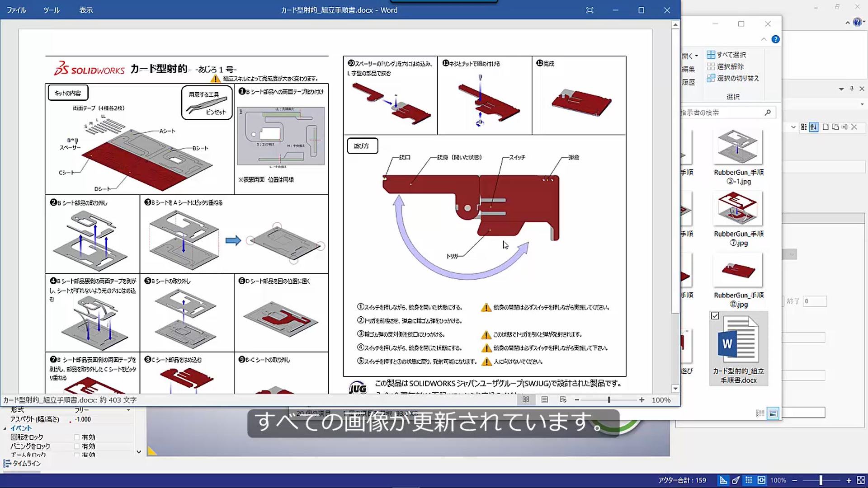Click the 100% zoom level in Word
The width and height of the screenshot is (868, 488).
661,400
